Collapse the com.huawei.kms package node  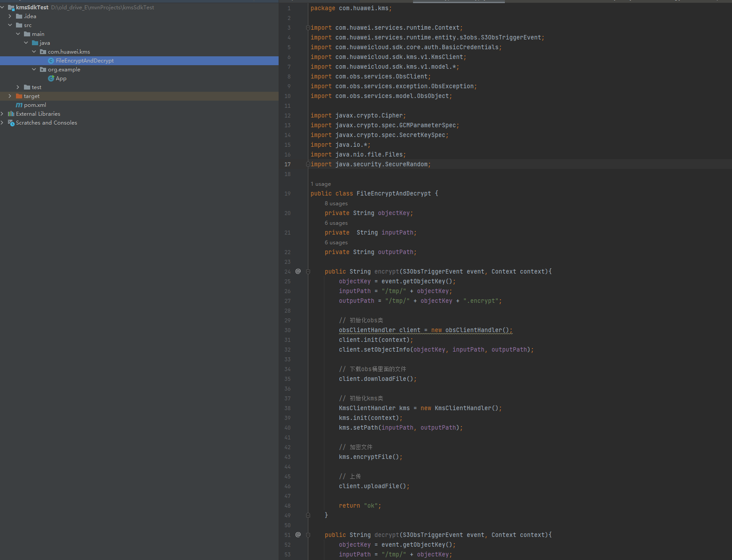[x=34, y=52]
